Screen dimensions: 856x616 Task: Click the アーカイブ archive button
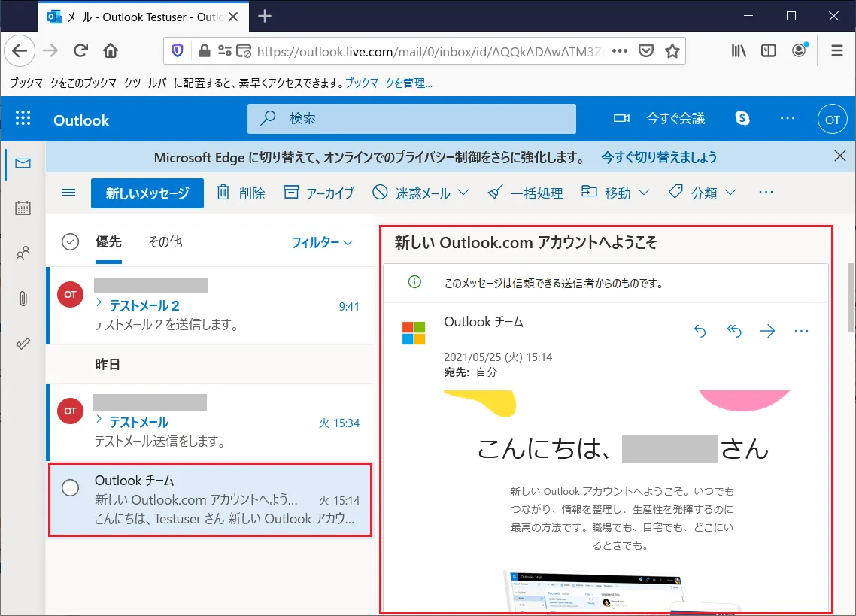coord(319,193)
